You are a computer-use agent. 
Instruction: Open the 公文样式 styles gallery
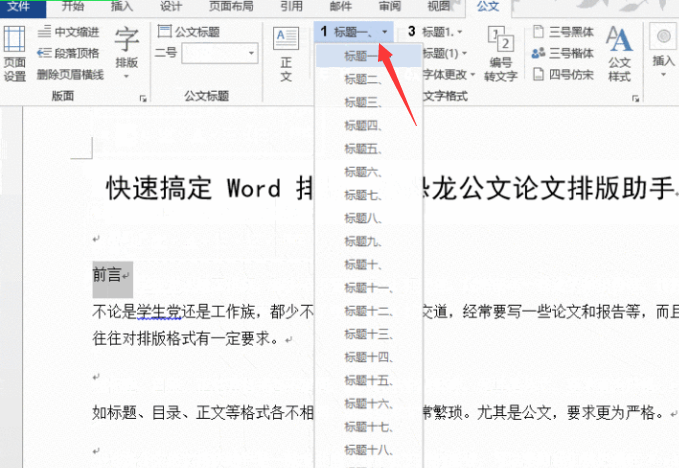[x=619, y=54]
